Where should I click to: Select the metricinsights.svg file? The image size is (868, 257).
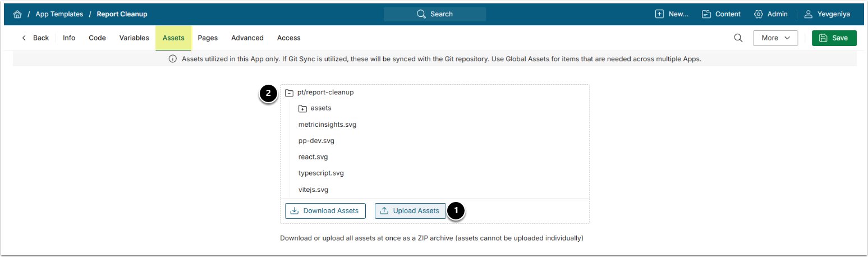327,125
